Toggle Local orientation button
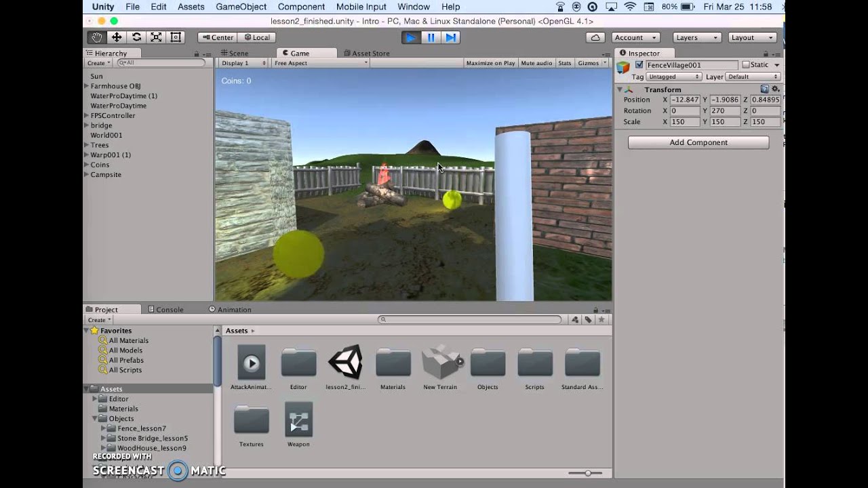This screenshot has height=488, width=868. coord(257,37)
